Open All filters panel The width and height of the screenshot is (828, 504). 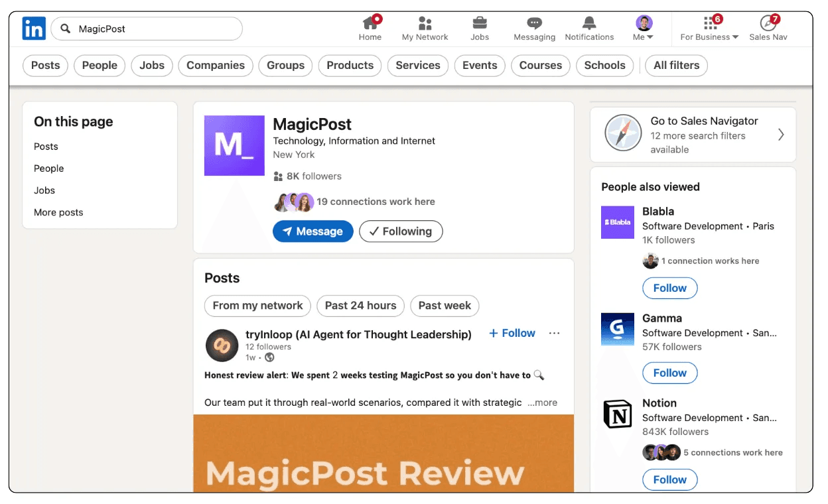[x=677, y=66]
